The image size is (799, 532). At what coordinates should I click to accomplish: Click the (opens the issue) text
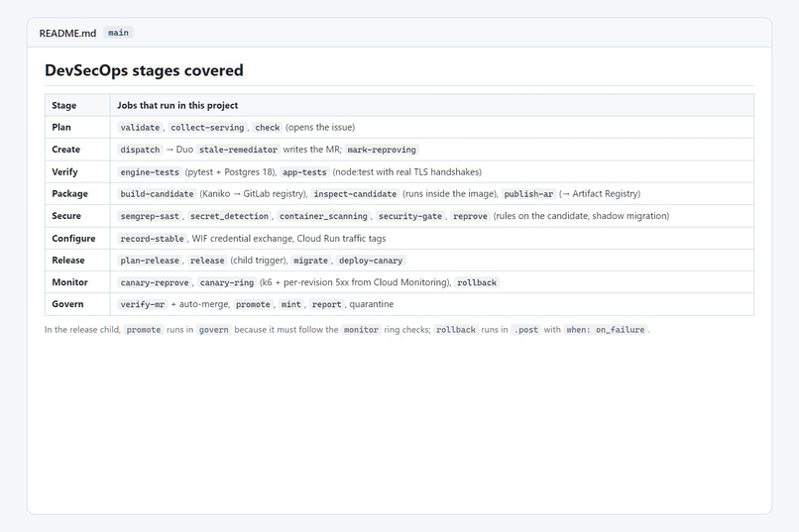(320, 127)
